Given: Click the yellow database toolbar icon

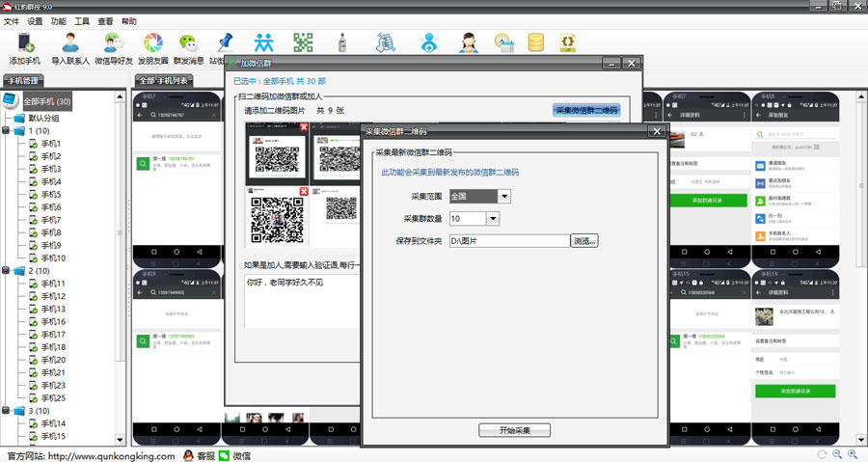Looking at the screenshot, I should 536,42.
